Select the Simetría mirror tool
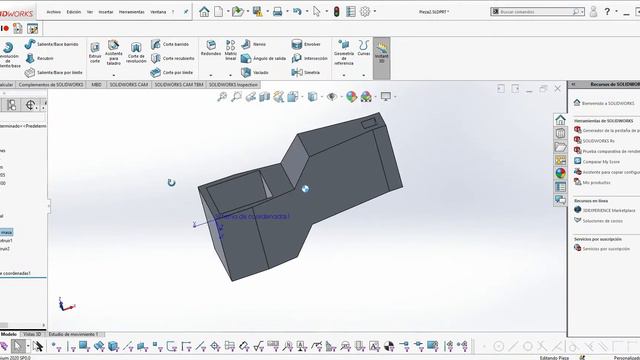Screen dimensions: 640x360 coord(306,73)
